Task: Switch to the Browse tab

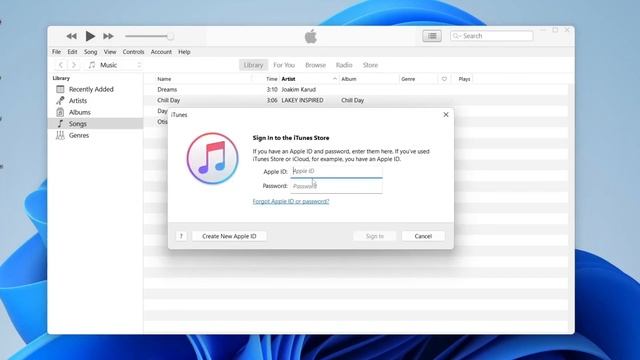Action: [316, 65]
